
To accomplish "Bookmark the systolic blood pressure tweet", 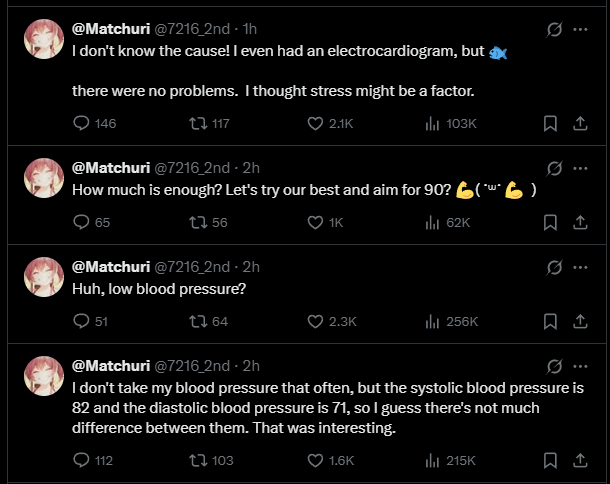I will point(550,460).
